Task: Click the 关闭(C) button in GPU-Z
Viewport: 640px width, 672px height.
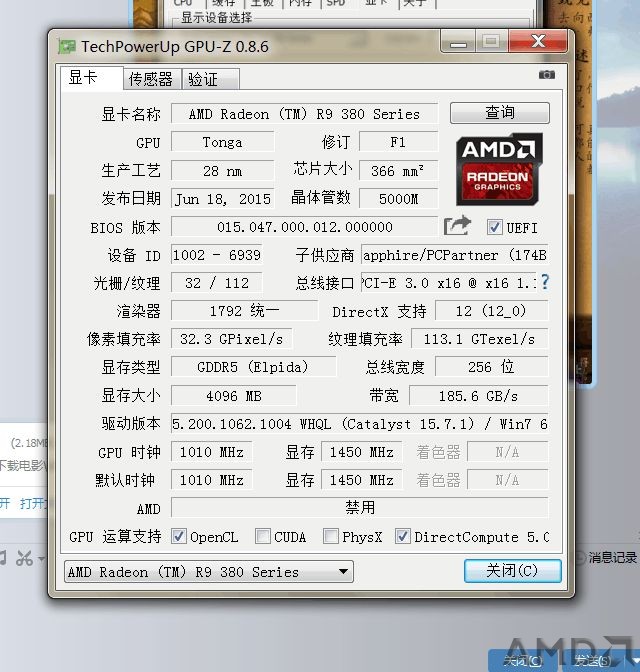Action: [x=513, y=571]
